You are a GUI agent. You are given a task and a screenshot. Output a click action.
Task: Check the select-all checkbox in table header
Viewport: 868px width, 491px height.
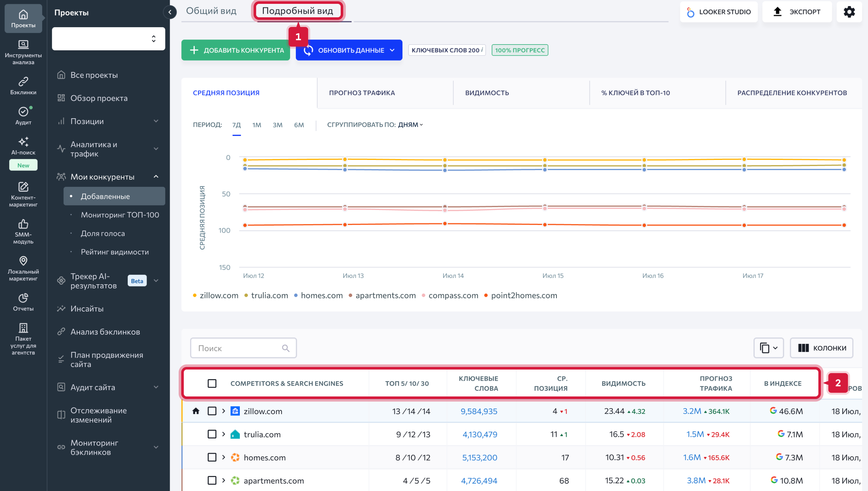[x=212, y=383]
